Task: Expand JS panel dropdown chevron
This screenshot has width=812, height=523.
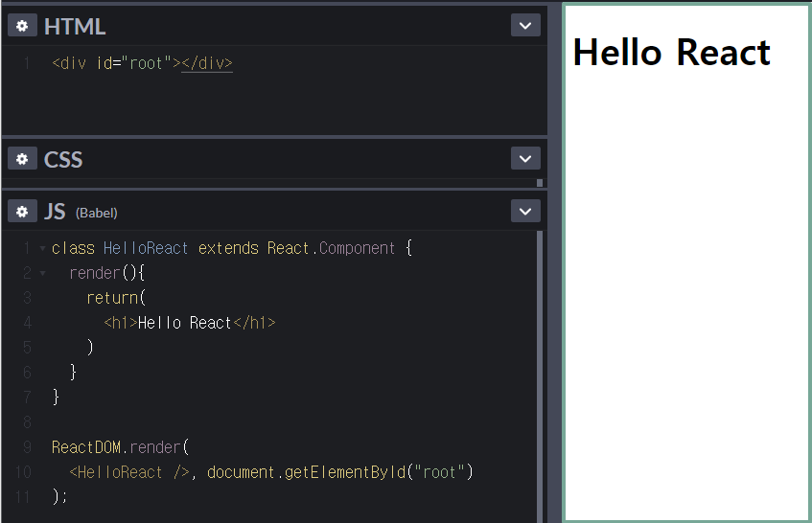Action: pos(525,211)
